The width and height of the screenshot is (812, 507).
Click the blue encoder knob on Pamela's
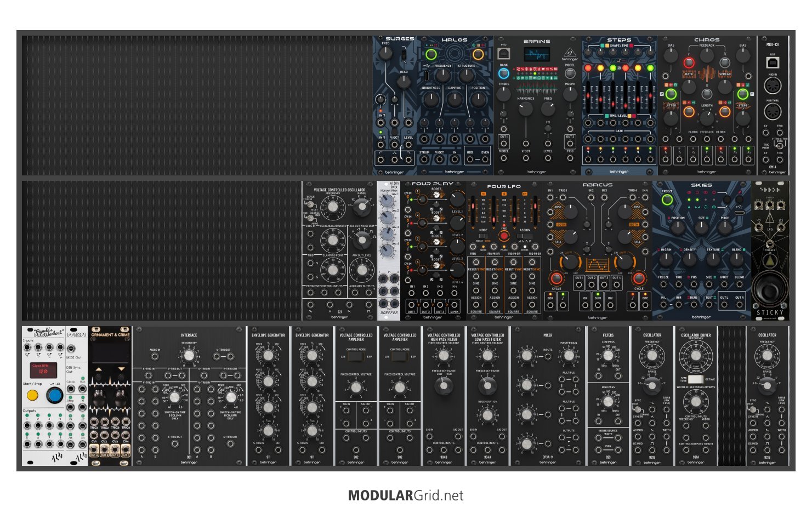[54, 395]
